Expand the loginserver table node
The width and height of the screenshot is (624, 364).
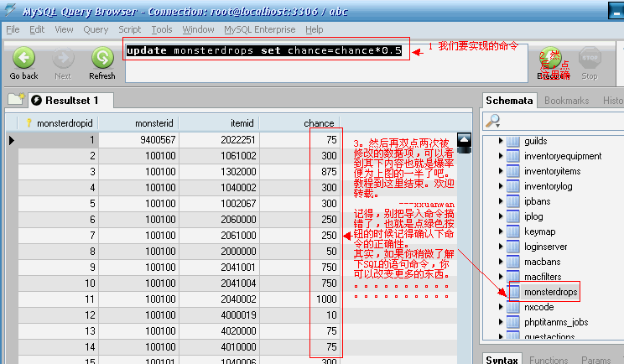501,247
